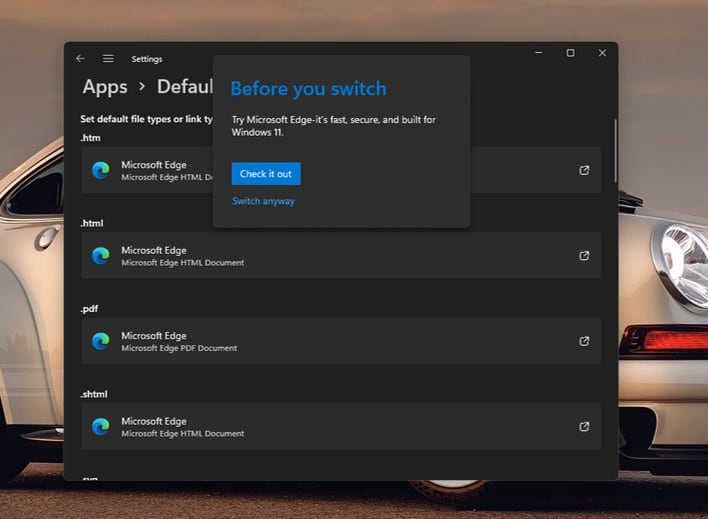Minimize the Settings window
Image resolution: width=708 pixels, height=519 pixels.
pos(539,53)
